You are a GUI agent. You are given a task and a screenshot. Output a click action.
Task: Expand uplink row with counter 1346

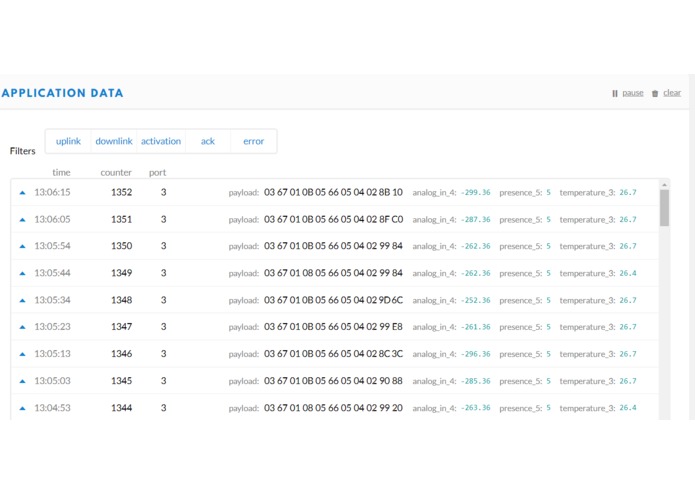tap(23, 354)
